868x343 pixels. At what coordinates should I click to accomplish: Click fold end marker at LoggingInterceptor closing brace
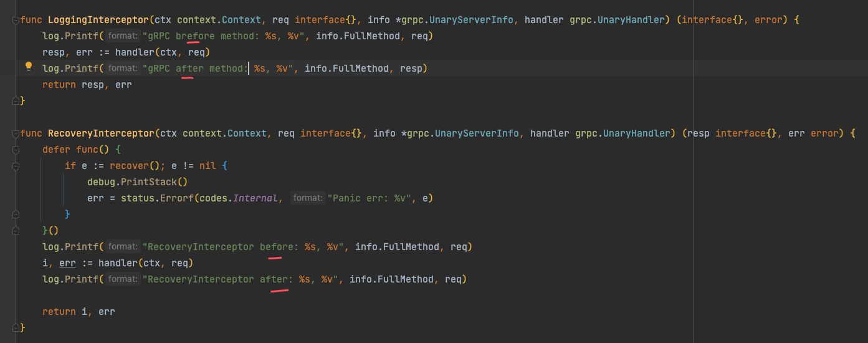click(16, 100)
